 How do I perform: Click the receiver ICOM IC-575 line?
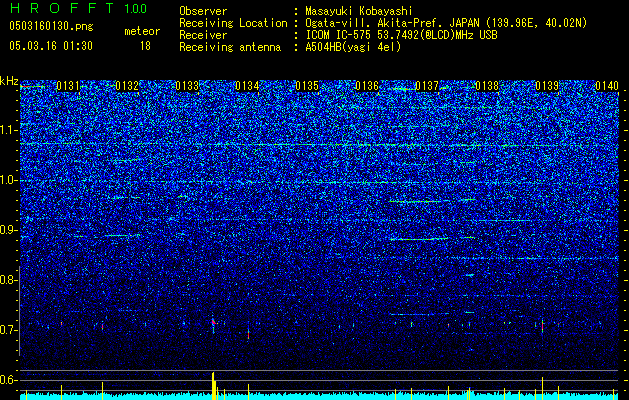click(401, 35)
